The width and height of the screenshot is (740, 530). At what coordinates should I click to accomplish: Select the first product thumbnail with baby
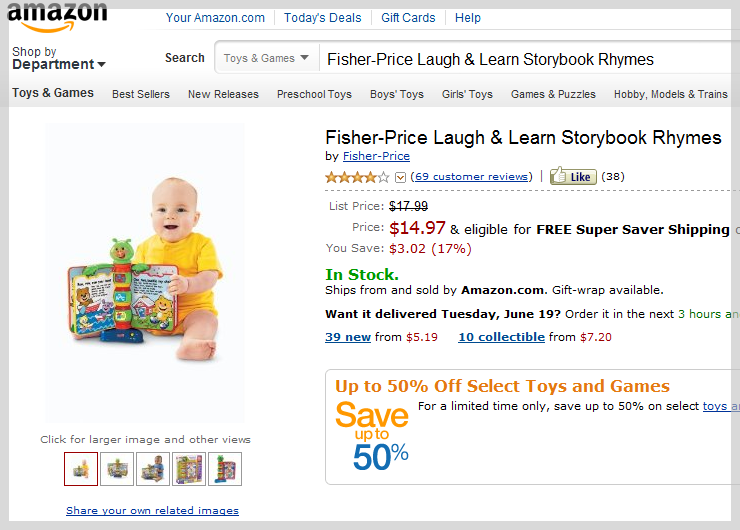(81, 469)
